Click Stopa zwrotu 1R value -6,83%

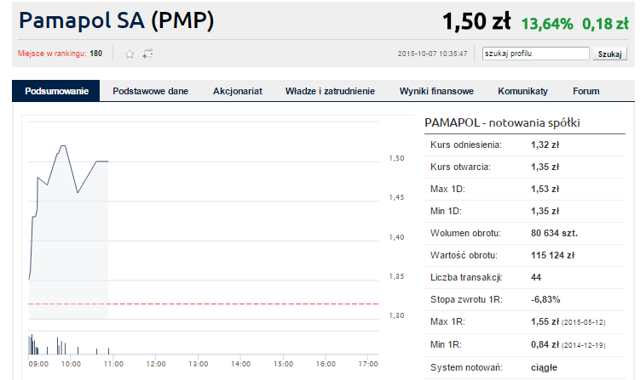pos(545,300)
